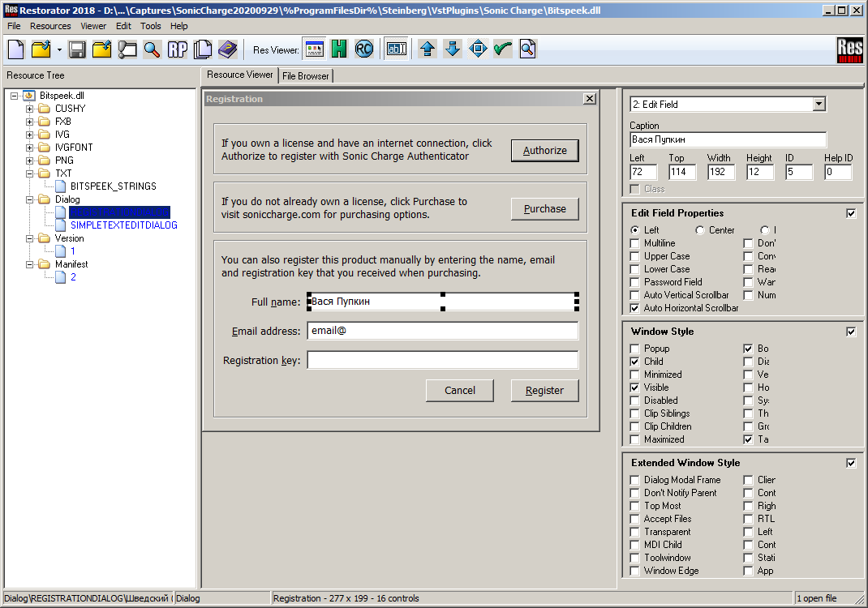The height and width of the screenshot is (608, 868).
Task: Open Find with the magnifying glass icon
Action: click(153, 49)
